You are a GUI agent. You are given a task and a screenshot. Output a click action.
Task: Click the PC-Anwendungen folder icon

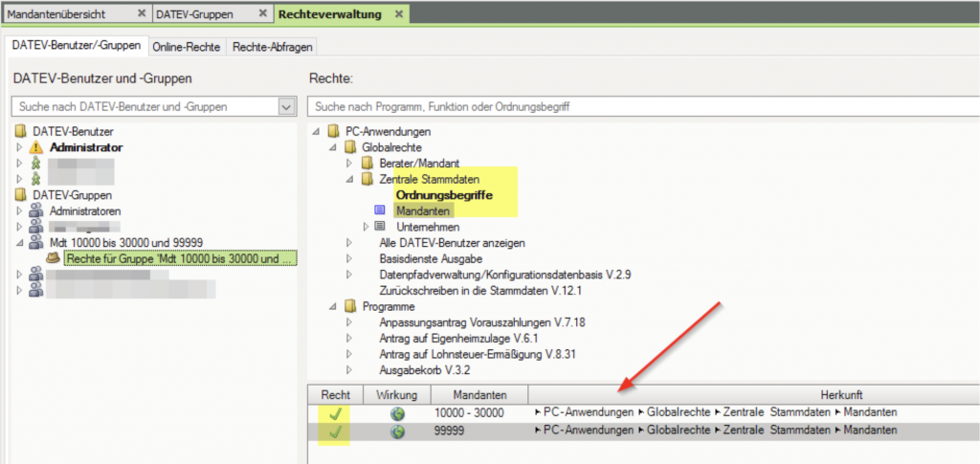(x=333, y=131)
